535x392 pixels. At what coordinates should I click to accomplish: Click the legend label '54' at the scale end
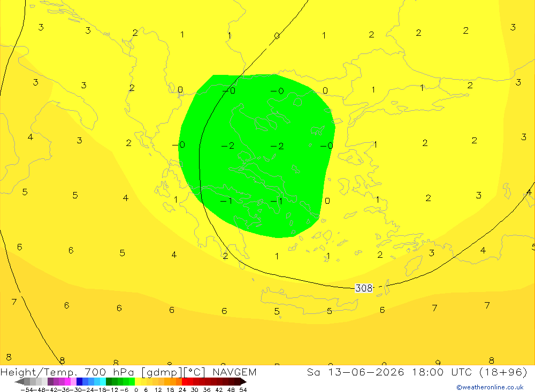coord(243,390)
